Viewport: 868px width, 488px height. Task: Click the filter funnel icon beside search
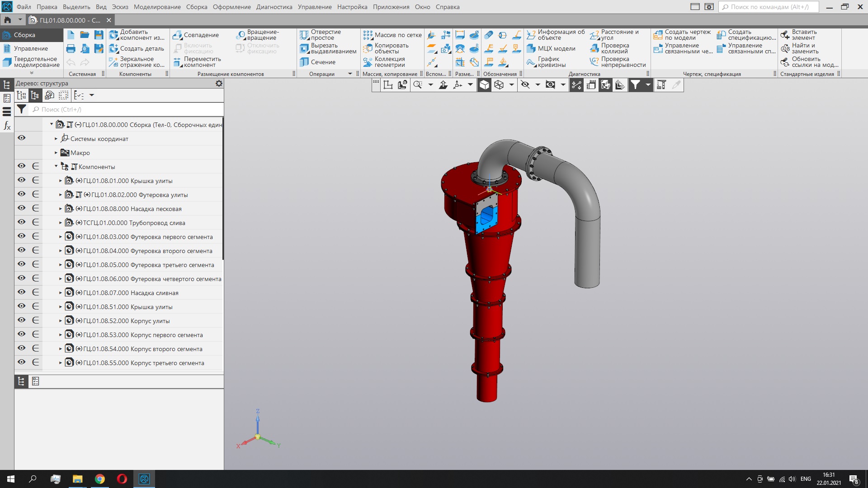(x=21, y=109)
